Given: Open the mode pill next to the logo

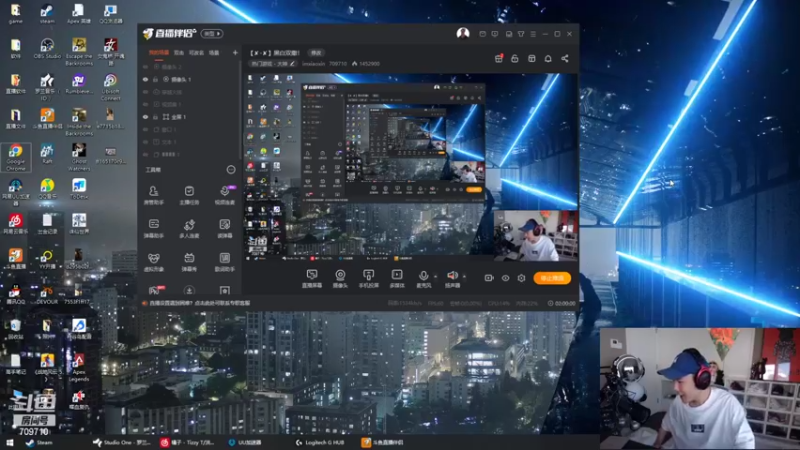Looking at the screenshot, I should coord(212,34).
